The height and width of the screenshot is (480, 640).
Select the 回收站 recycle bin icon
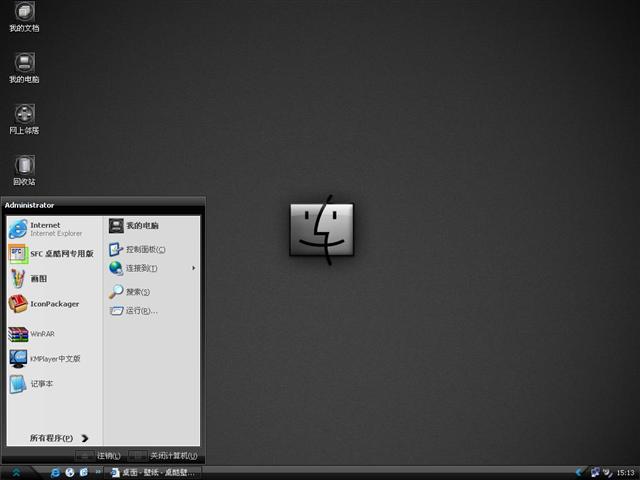pyautogui.click(x=24, y=171)
